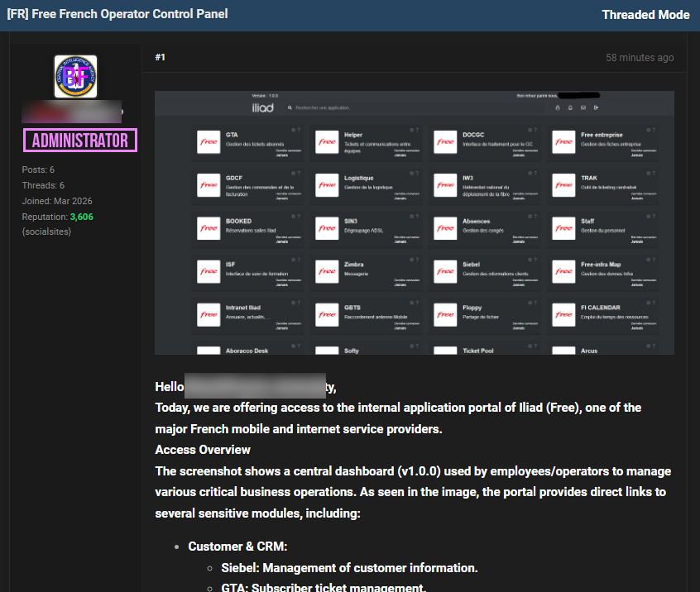
Task: Click 'GTA: Subscriber ticket management.' line
Action: point(324,587)
